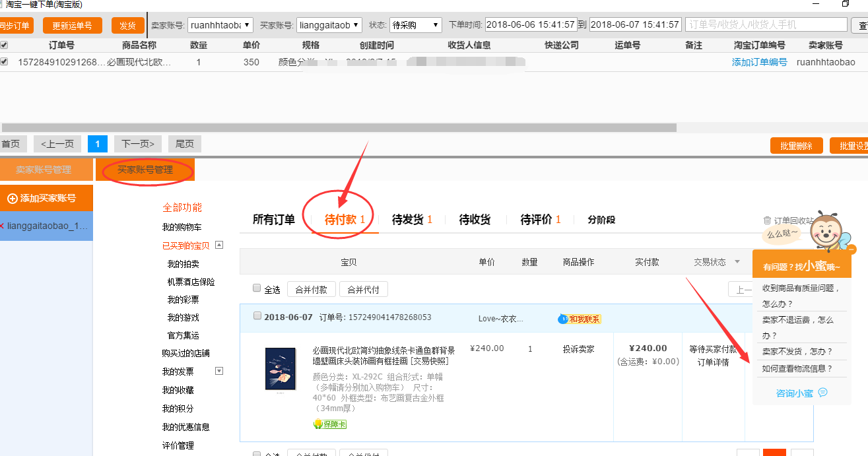Open the Love~衣衣 seller shop link
Viewport: 868px width, 456px height.
point(500,319)
